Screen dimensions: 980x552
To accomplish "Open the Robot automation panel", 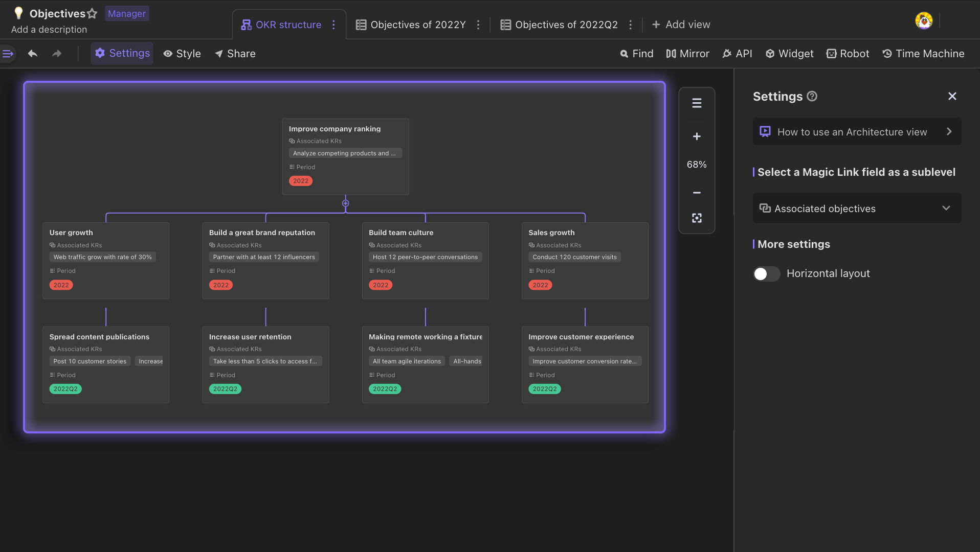I will (848, 54).
